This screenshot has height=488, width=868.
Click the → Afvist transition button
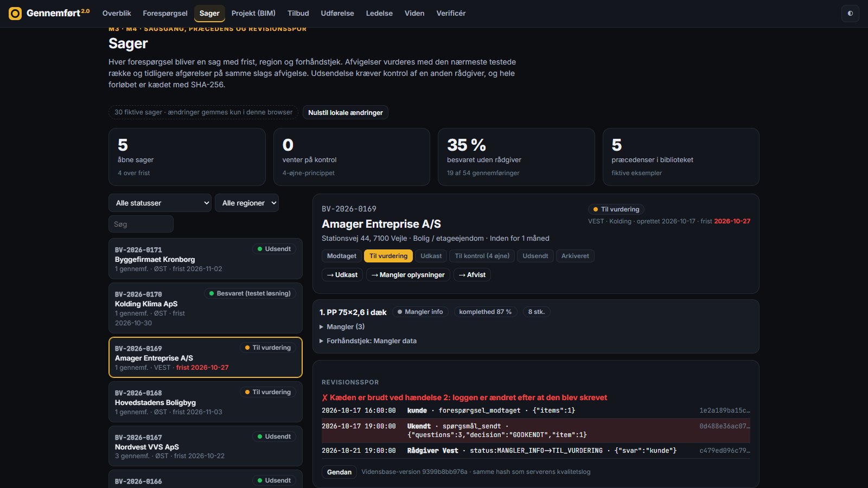473,275
